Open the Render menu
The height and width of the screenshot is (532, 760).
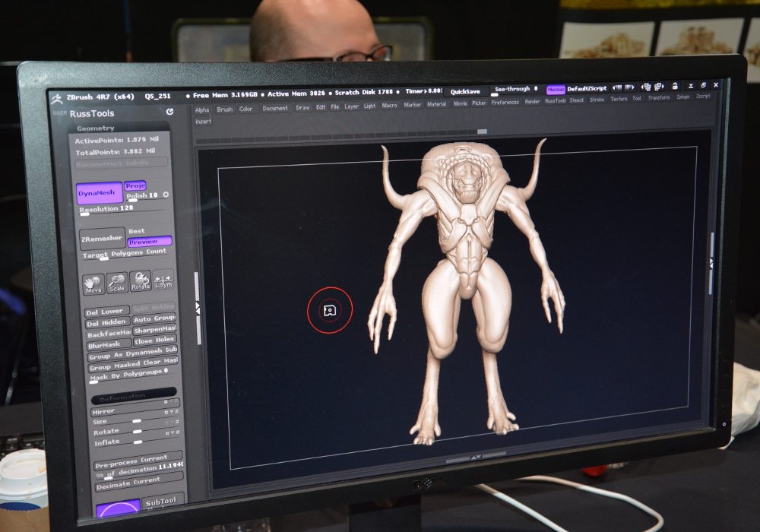point(532,101)
